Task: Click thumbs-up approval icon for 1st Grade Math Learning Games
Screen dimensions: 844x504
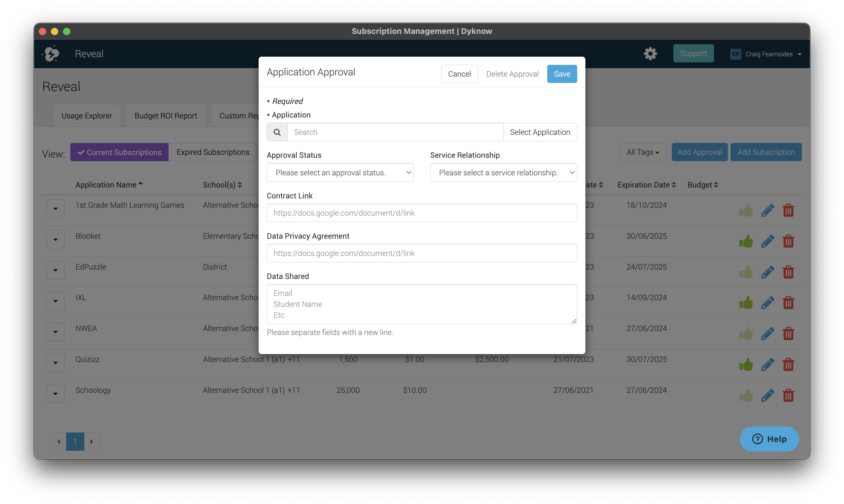Action: coord(746,211)
